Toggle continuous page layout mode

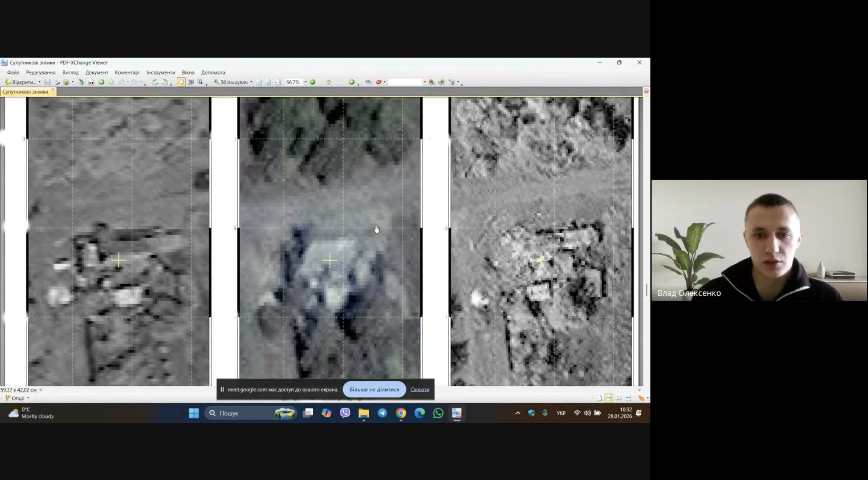609,398
